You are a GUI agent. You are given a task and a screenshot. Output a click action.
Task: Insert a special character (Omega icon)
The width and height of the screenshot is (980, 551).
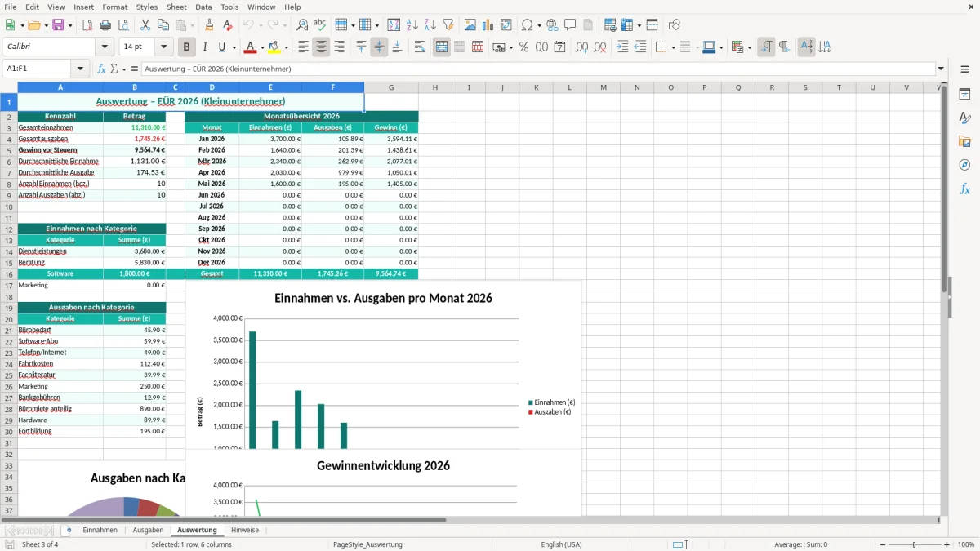click(527, 24)
